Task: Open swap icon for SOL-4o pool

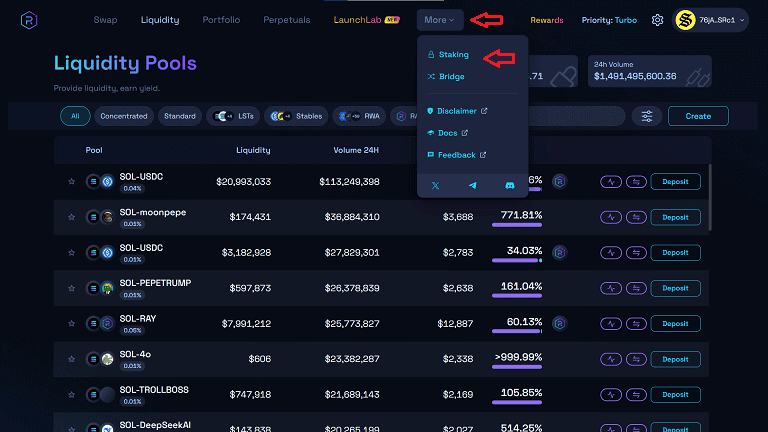Action: coord(636,359)
